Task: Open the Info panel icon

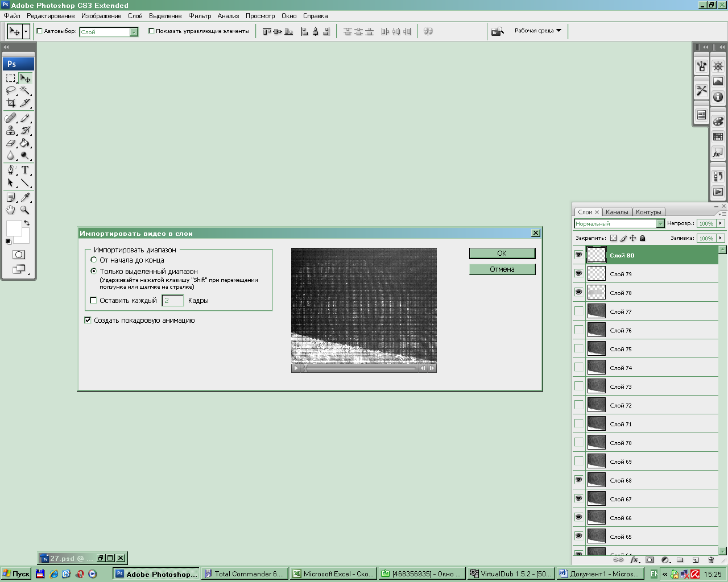Action: 718,97
